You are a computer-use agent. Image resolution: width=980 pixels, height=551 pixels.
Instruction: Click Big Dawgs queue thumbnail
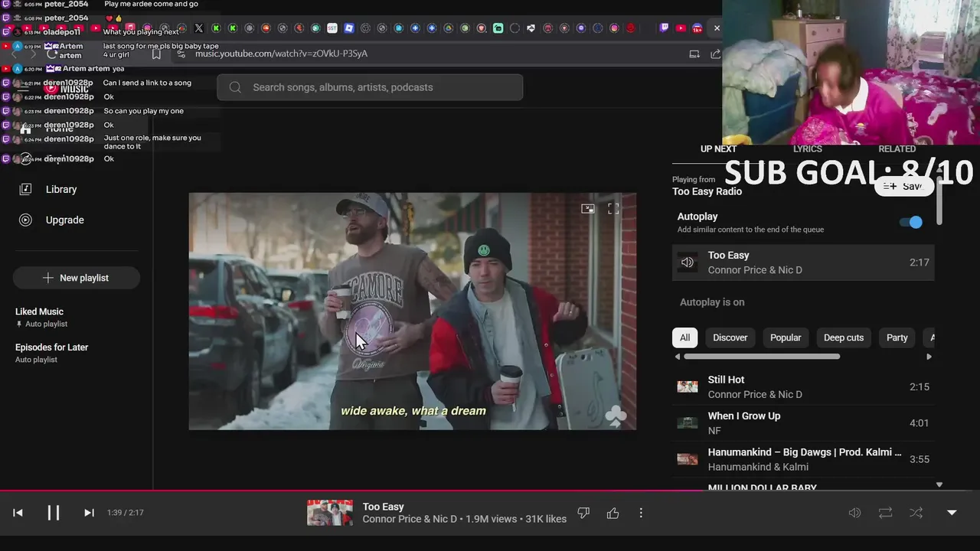point(687,459)
